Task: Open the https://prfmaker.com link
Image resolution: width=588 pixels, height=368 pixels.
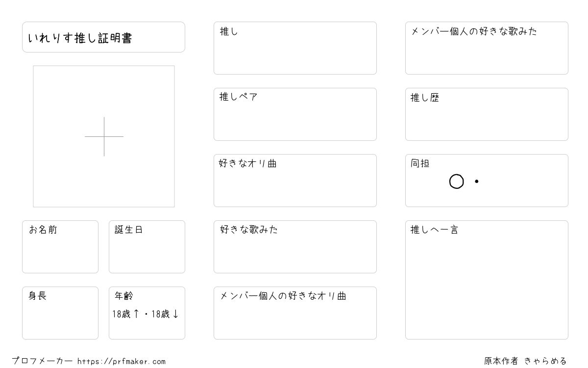Action: [122, 362]
